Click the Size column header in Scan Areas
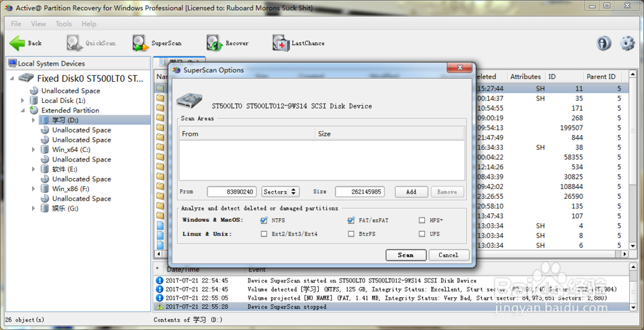Screen dimensions: 644x330 coord(390,134)
